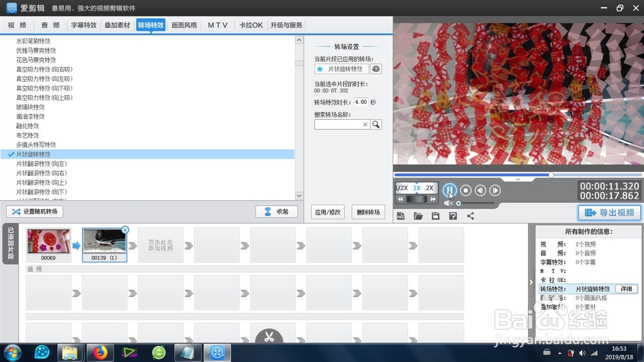Viewport: 644px width, 362px height.
Task: Adjust the volume slider handle
Action: (459, 203)
